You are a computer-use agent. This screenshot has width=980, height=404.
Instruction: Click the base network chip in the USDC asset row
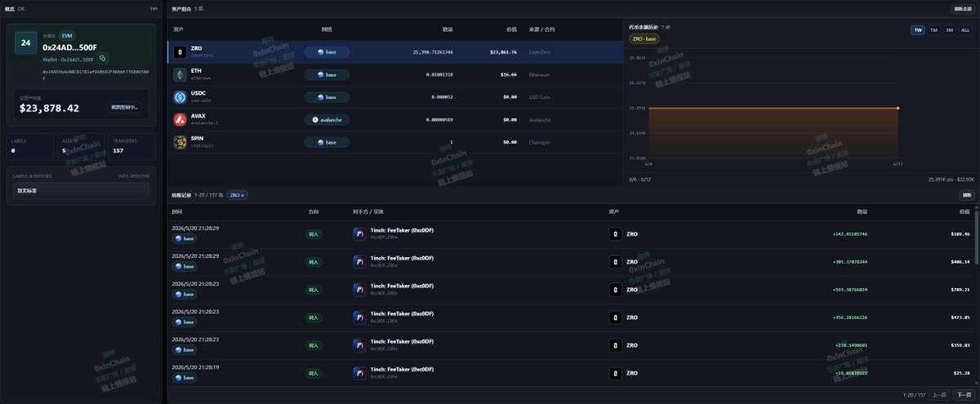click(x=327, y=97)
